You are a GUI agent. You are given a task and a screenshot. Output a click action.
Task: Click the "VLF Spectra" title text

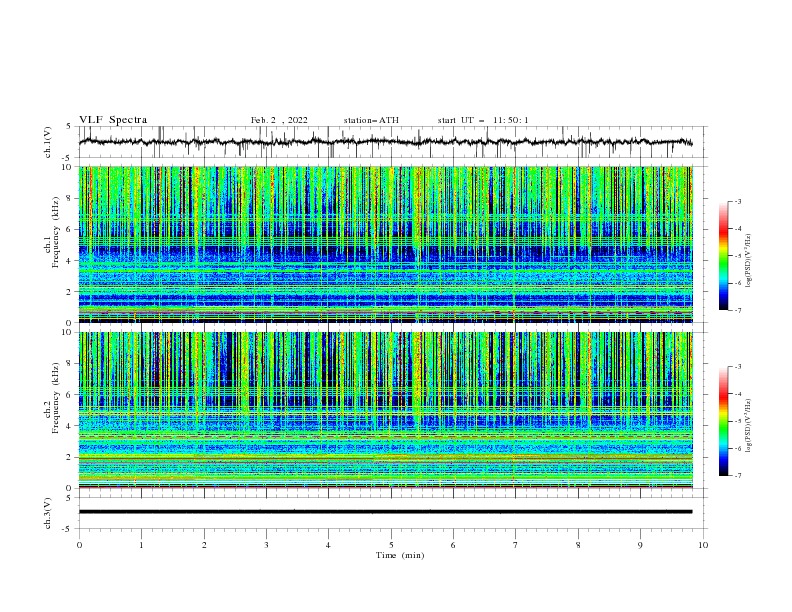pyautogui.click(x=113, y=120)
